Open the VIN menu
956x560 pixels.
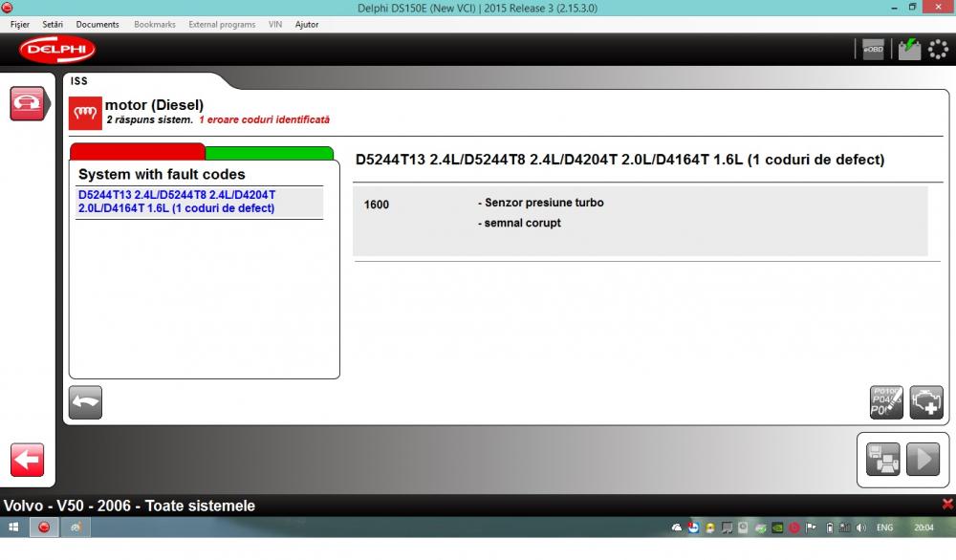(275, 25)
